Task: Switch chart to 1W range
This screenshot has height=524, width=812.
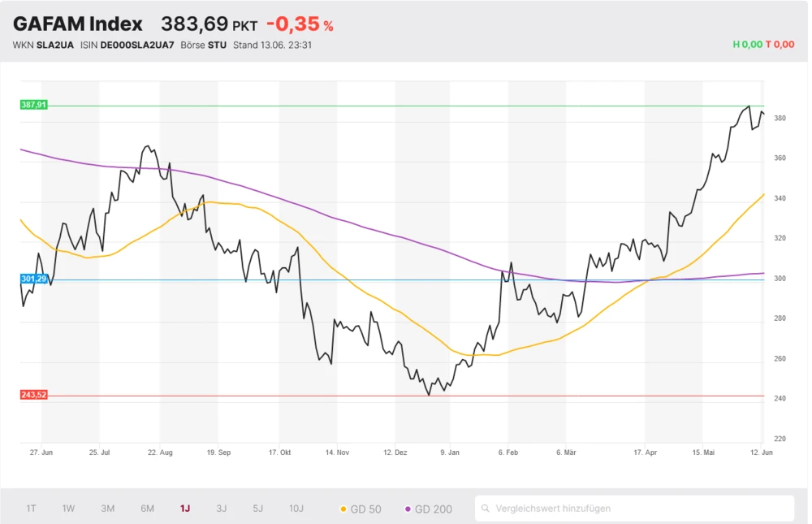Action: coord(68,509)
